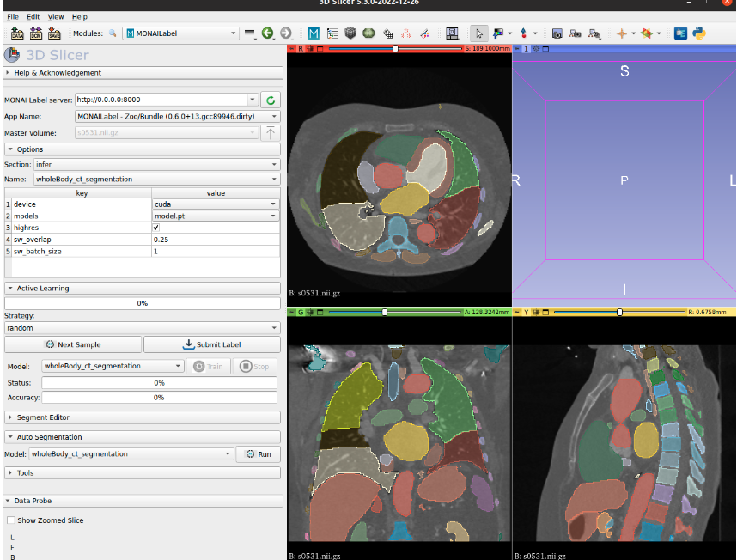The width and height of the screenshot is (737, 560).
Task: Open the device dropdown set to cuda
Action: coord(216,204)
